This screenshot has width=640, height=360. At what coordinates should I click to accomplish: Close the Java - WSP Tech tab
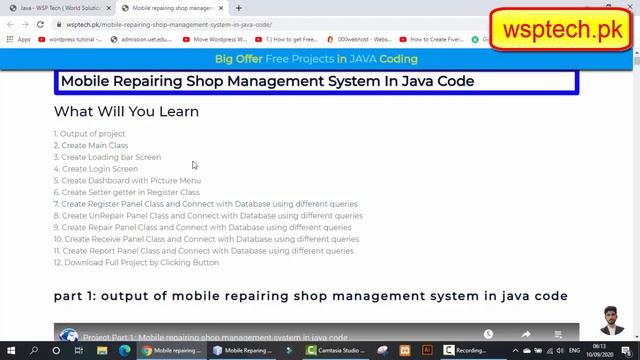click(x=109, y=8)
